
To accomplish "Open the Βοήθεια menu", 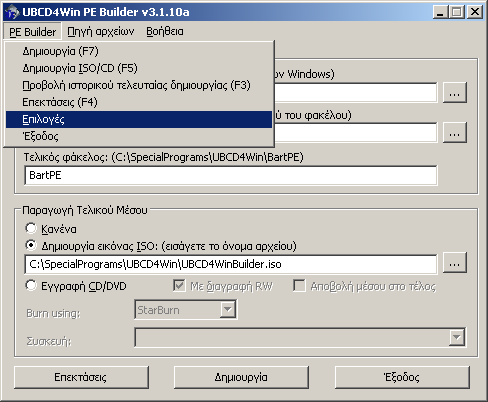I will [165, 32].
